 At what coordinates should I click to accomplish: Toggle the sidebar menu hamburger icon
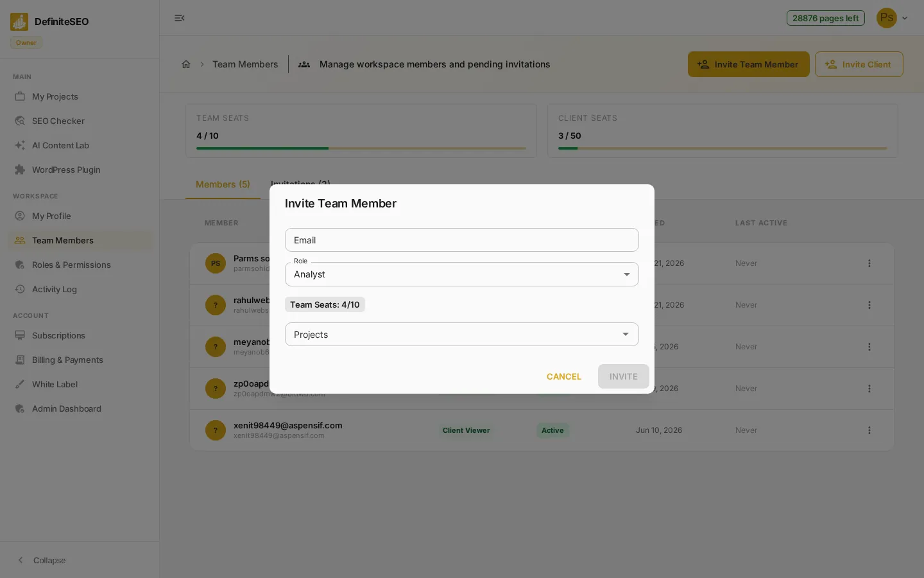click(x=180, y=18)
